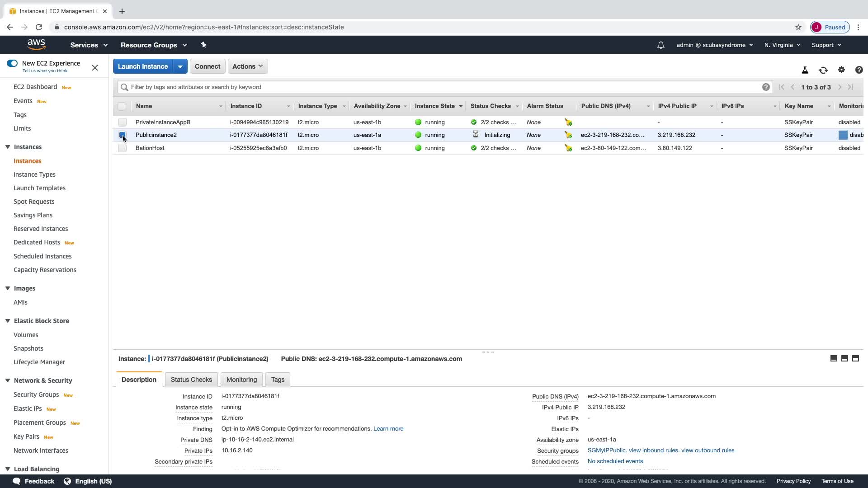
Task: Uncheck the Publicinstance2 row checkbox
Action: click(x=122, y=135)
